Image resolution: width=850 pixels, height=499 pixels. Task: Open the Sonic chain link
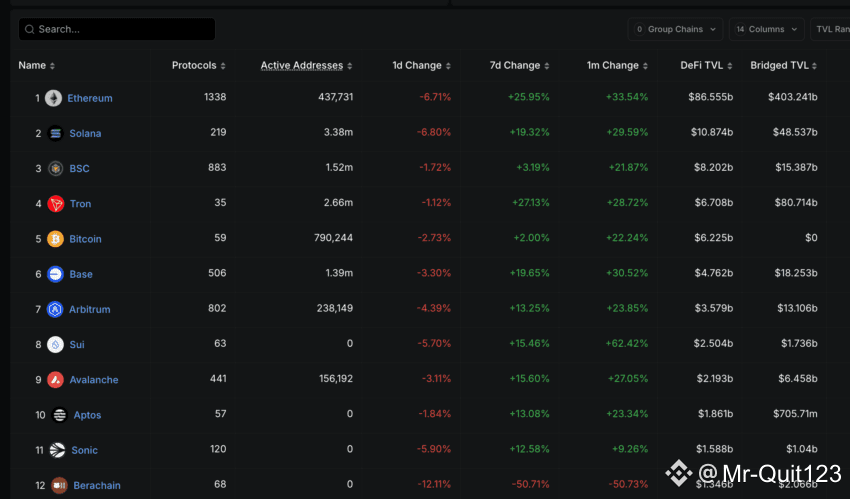click(85, 450)
